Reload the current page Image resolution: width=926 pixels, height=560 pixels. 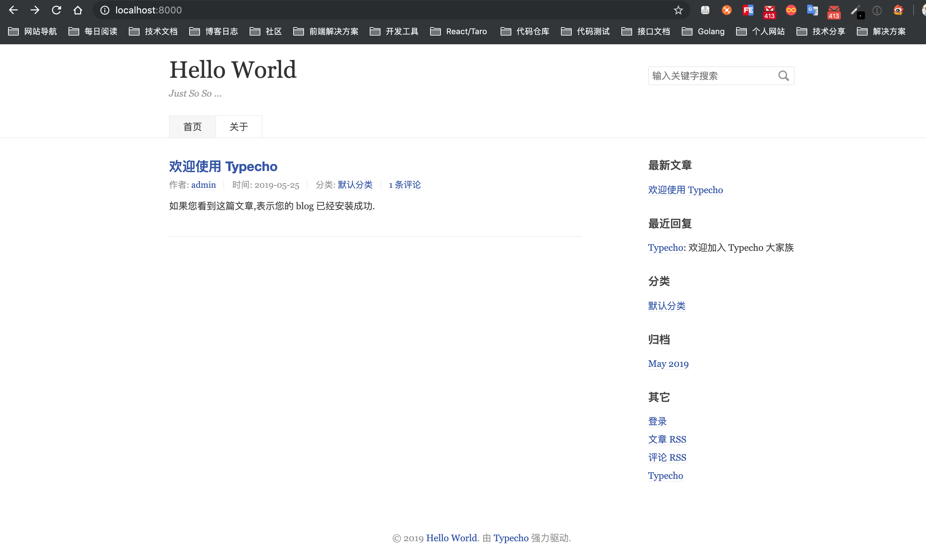click(x=56, y=10)
